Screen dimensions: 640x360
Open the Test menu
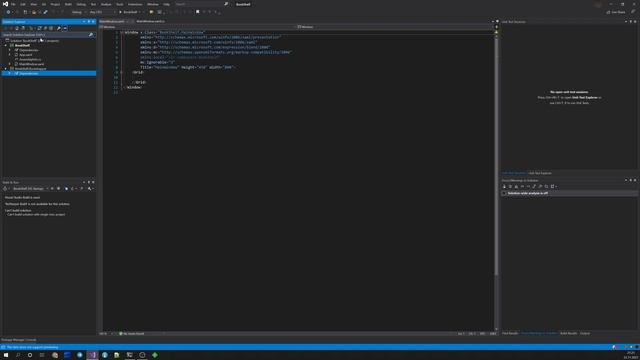click(x=93, y=4)
